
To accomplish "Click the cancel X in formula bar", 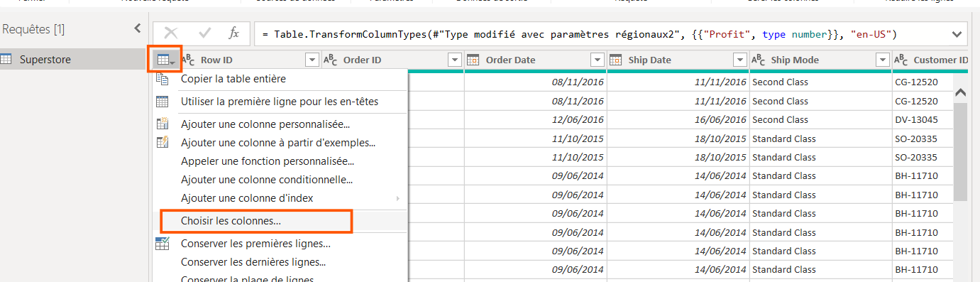I will [x=171, y=33].
